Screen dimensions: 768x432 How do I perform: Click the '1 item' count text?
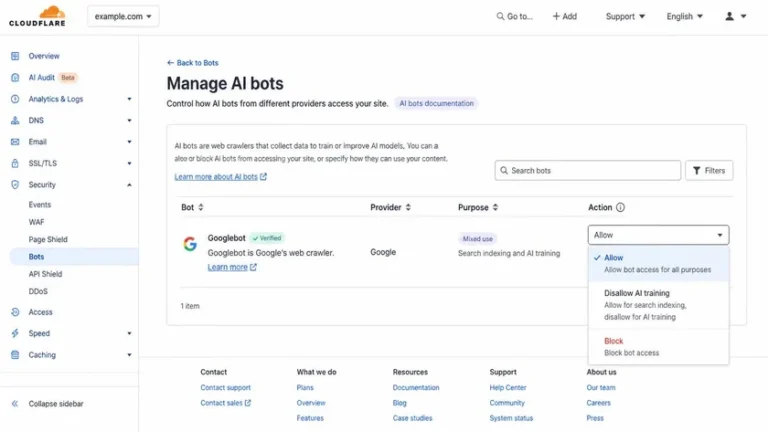(190, 306)
